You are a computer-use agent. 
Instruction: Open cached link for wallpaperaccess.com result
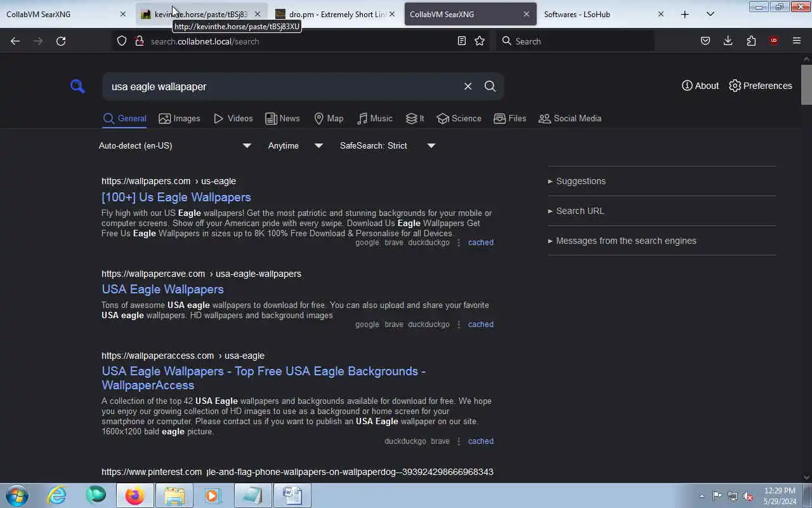click(480, 441)
